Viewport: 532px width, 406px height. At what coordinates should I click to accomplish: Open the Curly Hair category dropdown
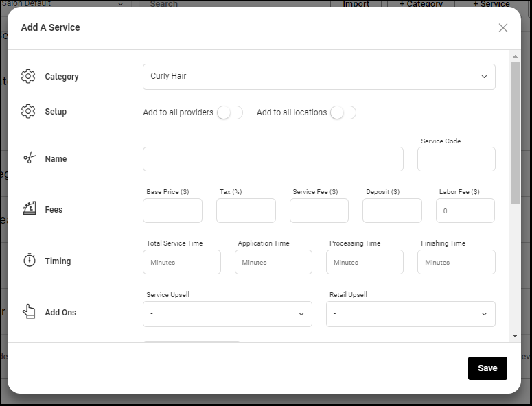(x=319, y=77)
